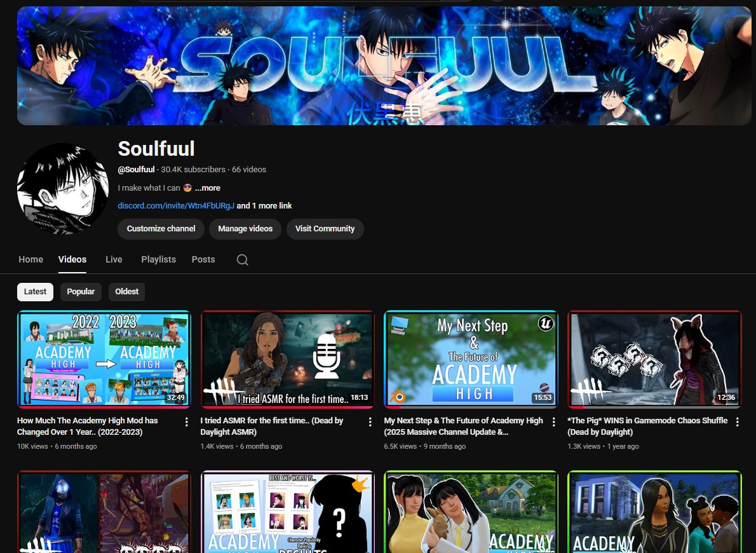Image resolution: width=756 pixels, height=553 pixels.
Task: Open the Posts tab
Action: (203, 259)
